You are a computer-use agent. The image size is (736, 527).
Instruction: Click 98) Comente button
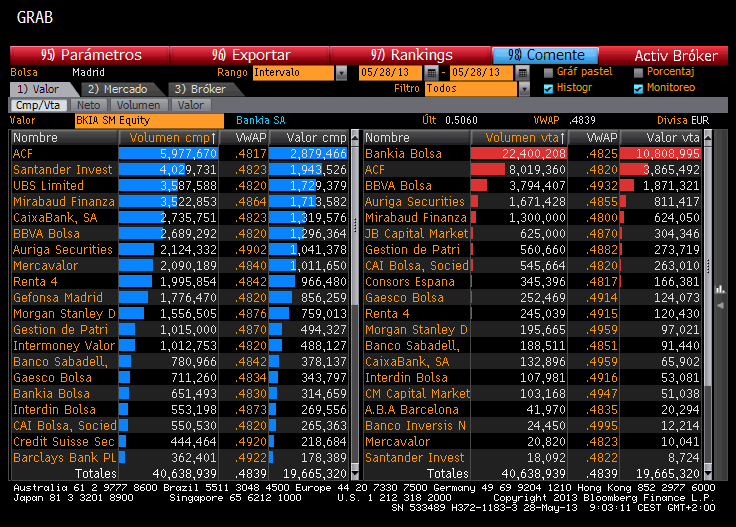pyautogui.click(x=545, y=55)
